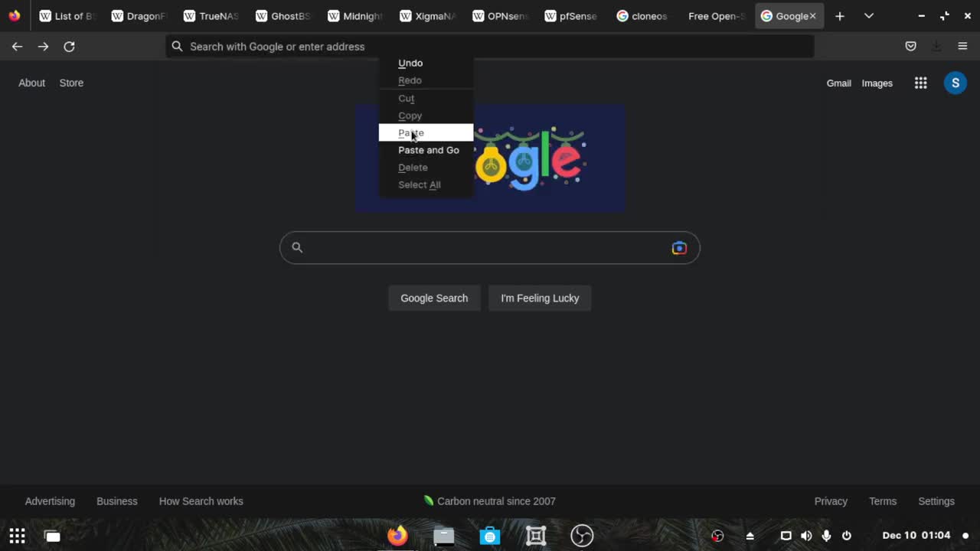Open the Pocket save icon
The width and height of the screenshot is (980, 551).
[x=910, y=47]
